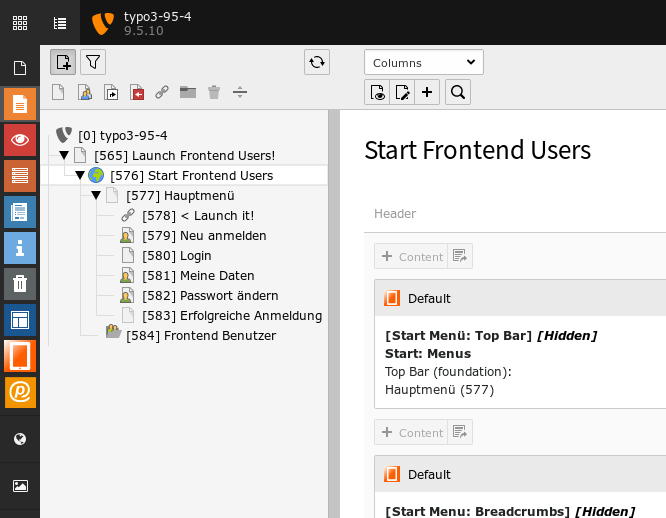666x518 pixels.
Task: Click the view webpage icon button
Action: click(378, 93)
